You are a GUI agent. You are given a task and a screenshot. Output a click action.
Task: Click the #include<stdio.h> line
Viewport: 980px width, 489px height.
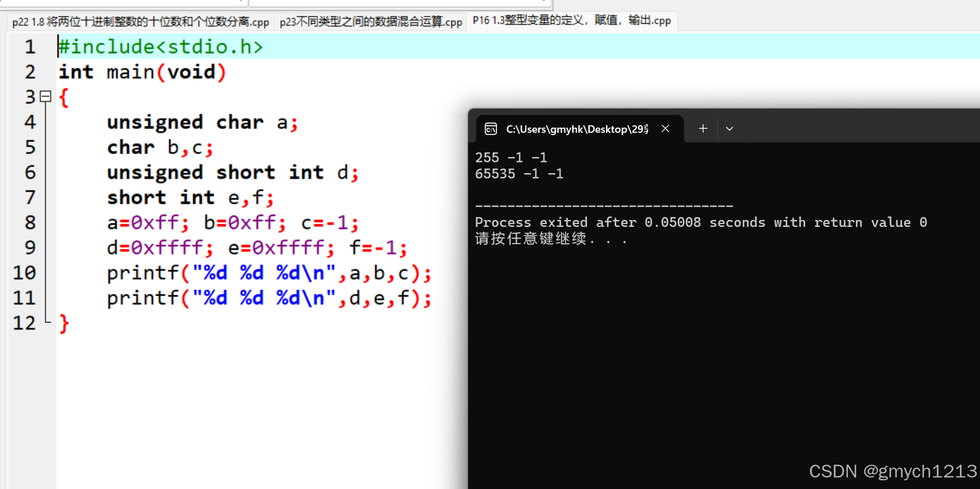tap(161, 47)
